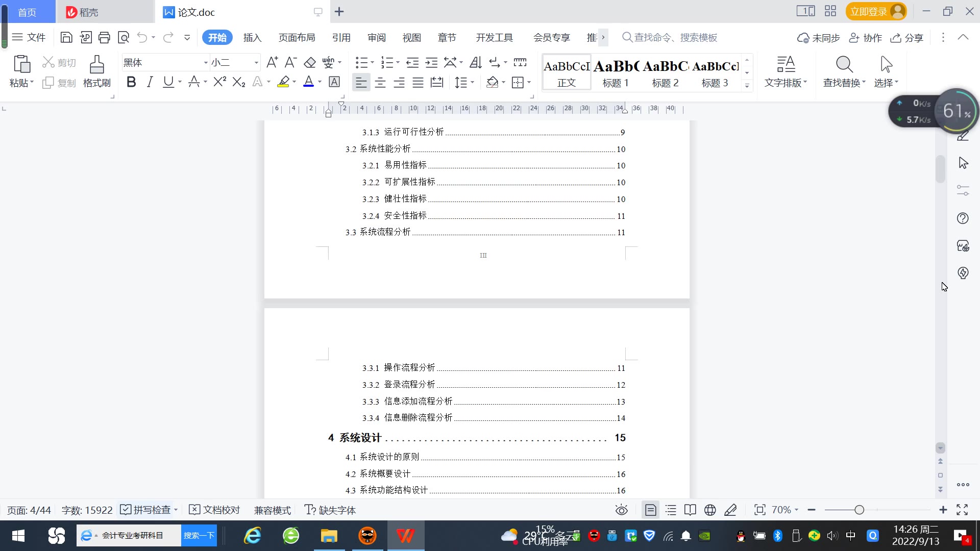This screenshot has width=980, height=551.
Task: Click the Paste clipboard icon
Action: pos(21,64)
